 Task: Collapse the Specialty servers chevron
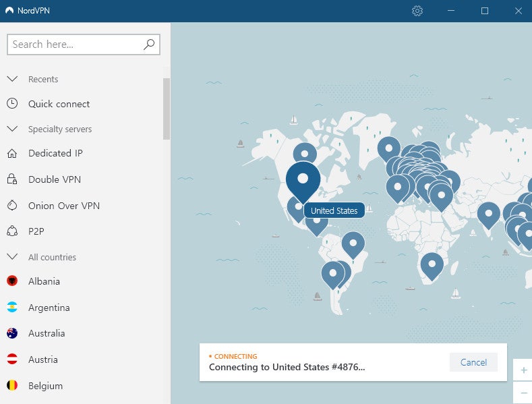tap(12, 129)
